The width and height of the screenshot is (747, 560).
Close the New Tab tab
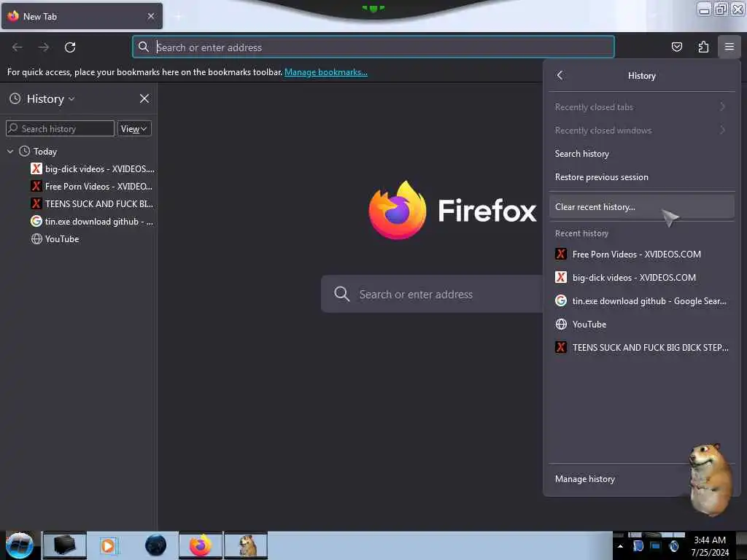(151, 16)
